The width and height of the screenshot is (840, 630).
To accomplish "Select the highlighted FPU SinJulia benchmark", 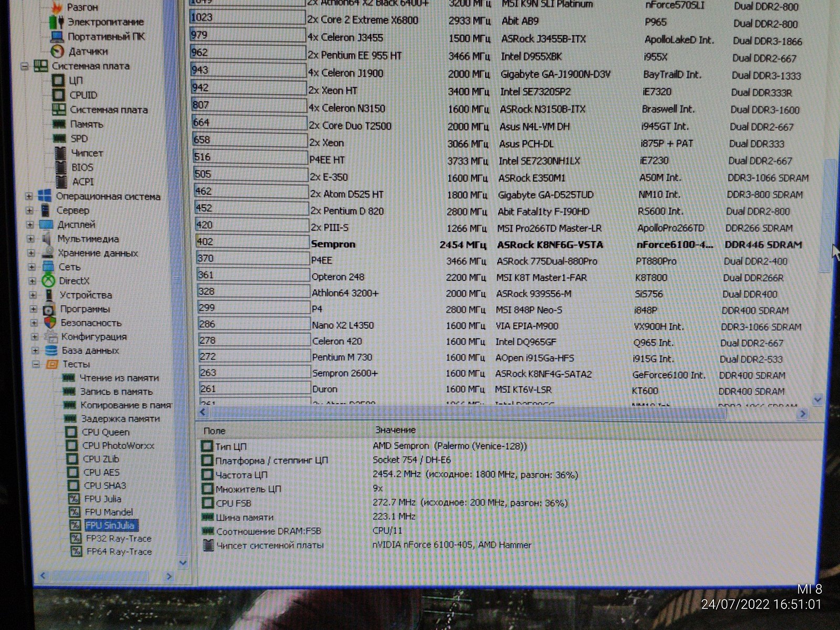I will point(110,525).
